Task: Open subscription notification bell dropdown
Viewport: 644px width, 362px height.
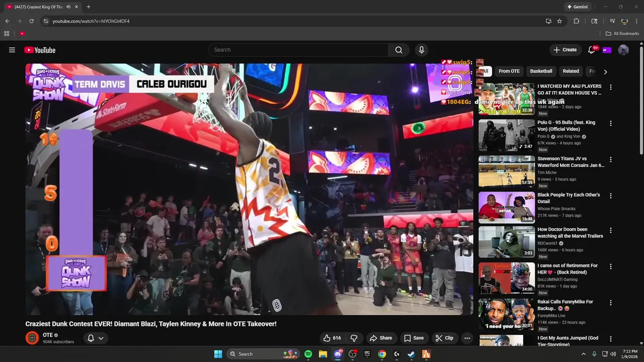Action: pyautogui.click(x=96, y=338)
